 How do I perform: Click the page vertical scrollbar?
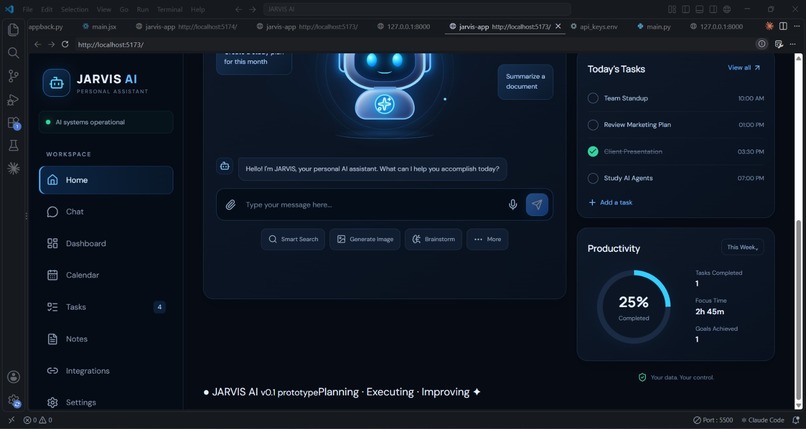click(798, 308)
